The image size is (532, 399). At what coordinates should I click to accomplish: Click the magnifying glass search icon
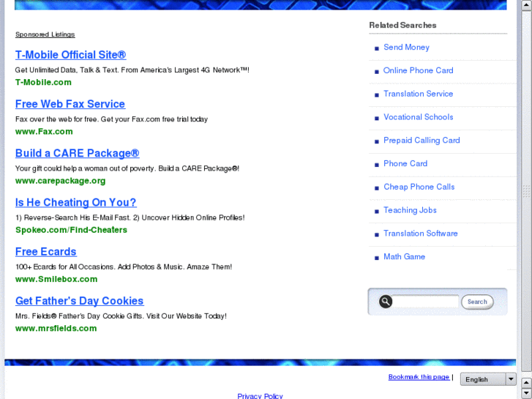tap(386, 302)
